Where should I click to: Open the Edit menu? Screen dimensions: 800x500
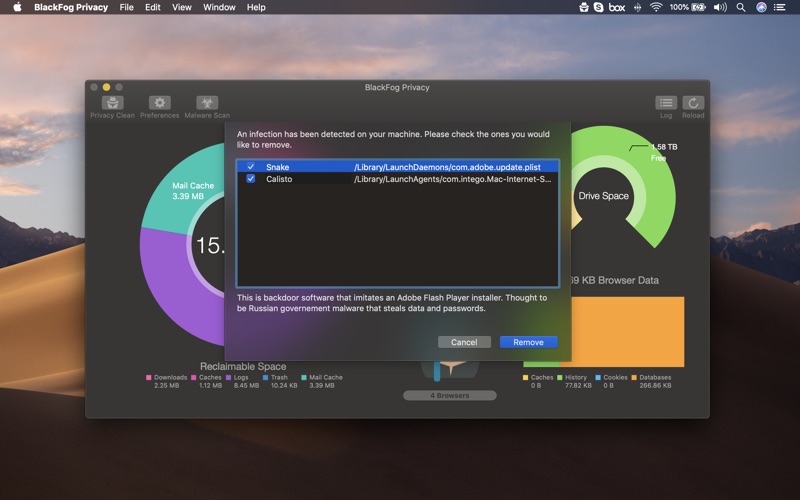(x=153, y=7)
